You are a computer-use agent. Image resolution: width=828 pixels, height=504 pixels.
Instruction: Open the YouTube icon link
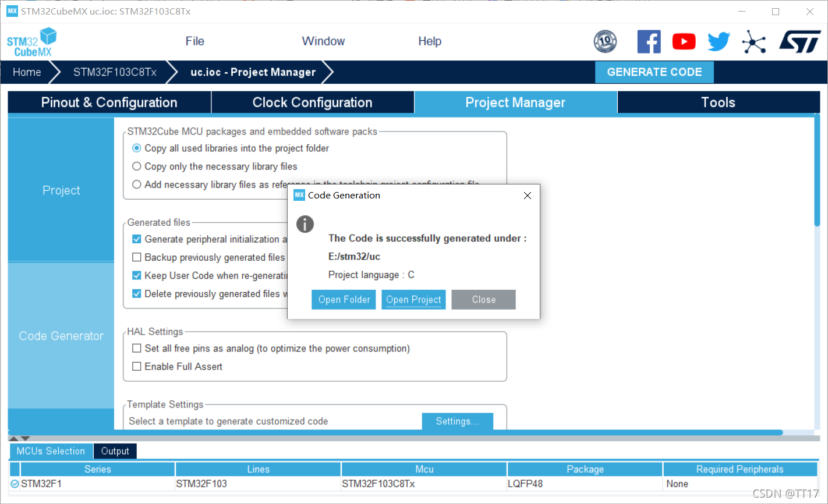click(684, 41)
